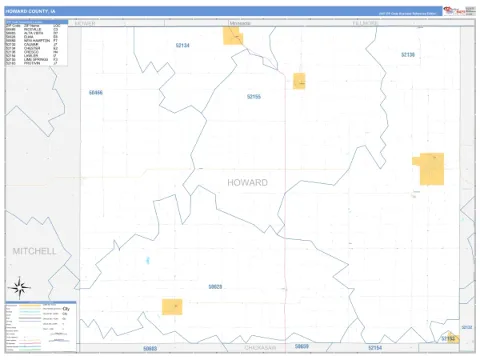This screenshot has width=480, height=360.
Task: Click the blue ZIP index header bar
Action: 36,22
